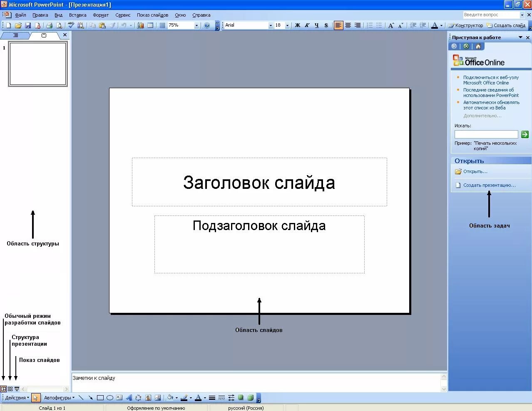This screenshot has width=532, height=411.
Task: Select the Oval drawing tool
Action: click(x=110, y=398)
